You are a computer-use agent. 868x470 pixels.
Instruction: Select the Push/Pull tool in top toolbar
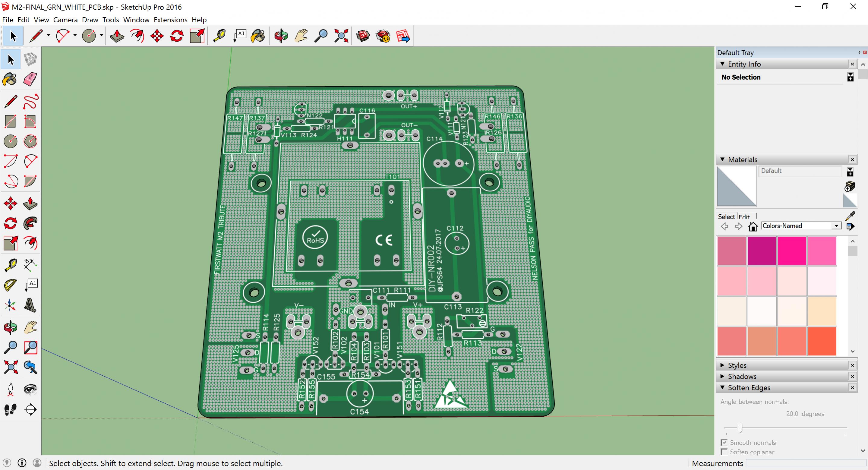pyautogui.click(x=117, y=36)
